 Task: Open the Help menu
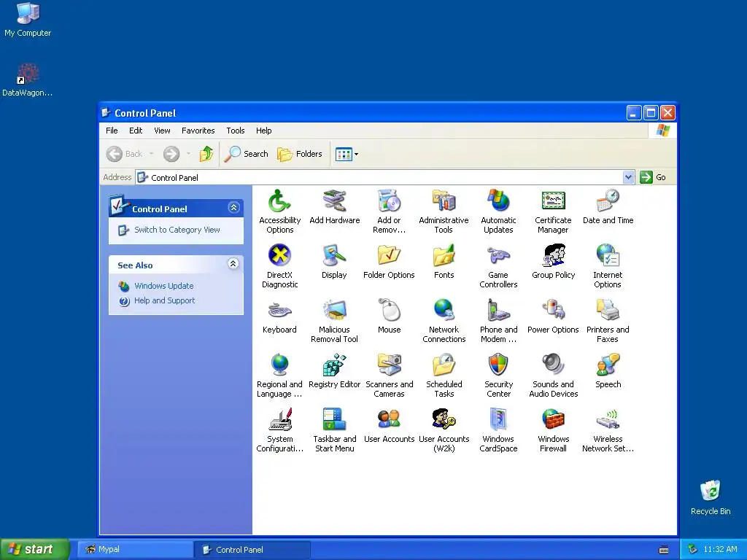[263, 131]
